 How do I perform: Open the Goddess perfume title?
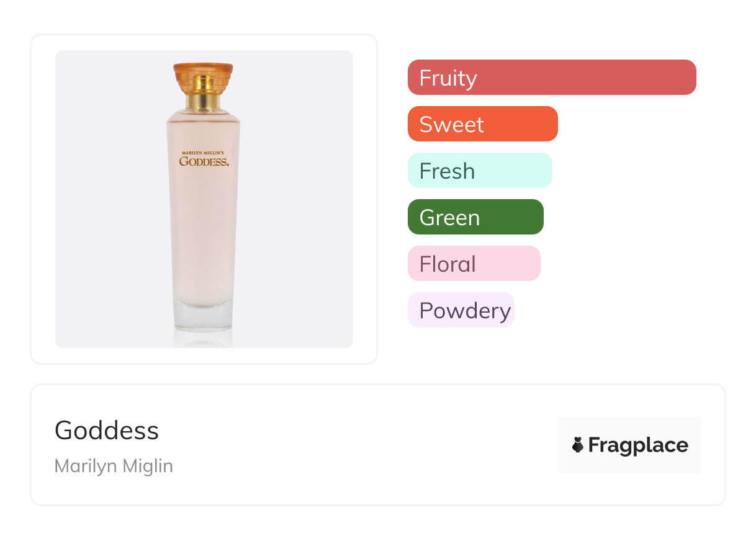(107, 431)
